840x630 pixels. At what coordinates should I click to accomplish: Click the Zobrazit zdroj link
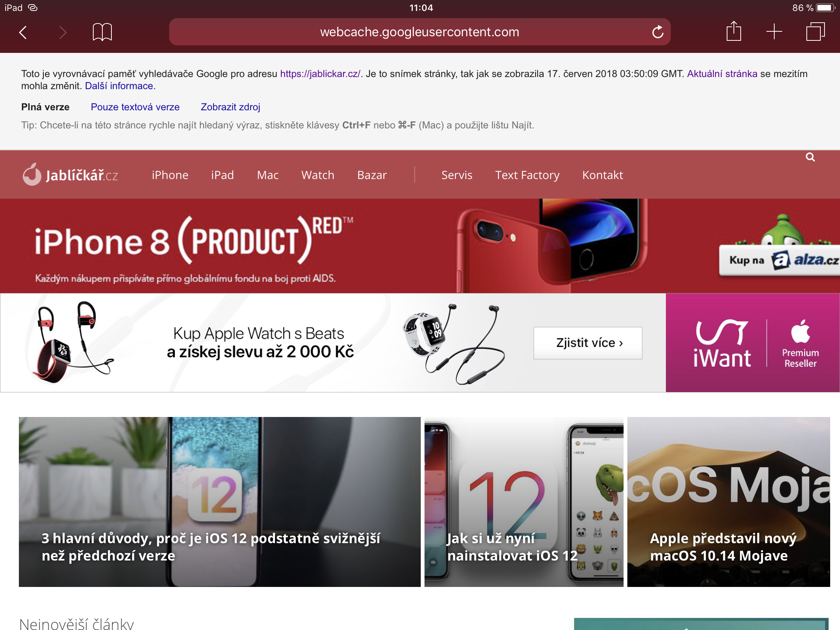click(230, 107)
